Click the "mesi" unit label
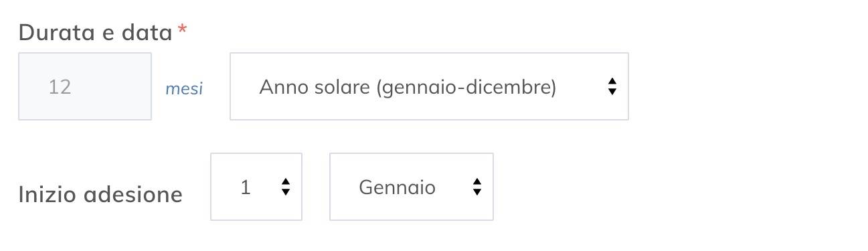 point(184,89)
